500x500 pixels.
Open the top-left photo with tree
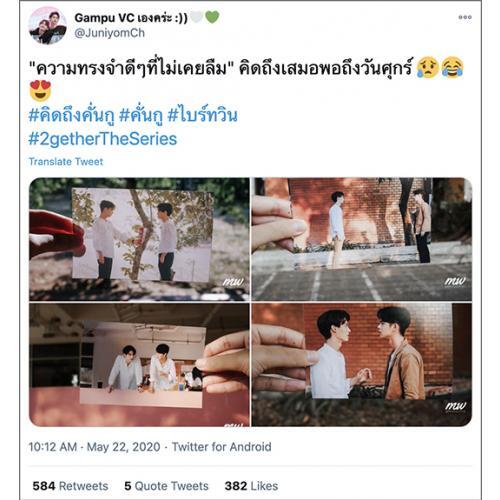point(139,239)
